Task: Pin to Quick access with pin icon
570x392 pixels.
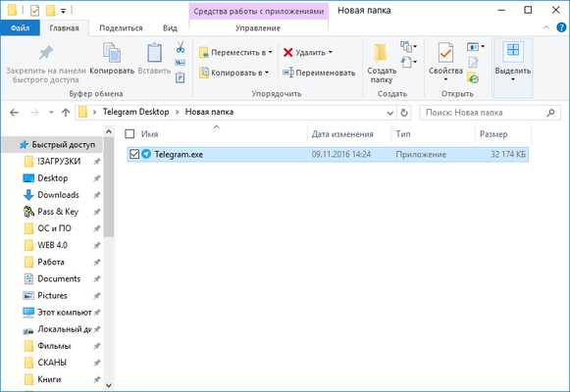Action: [x=46, y=53]
